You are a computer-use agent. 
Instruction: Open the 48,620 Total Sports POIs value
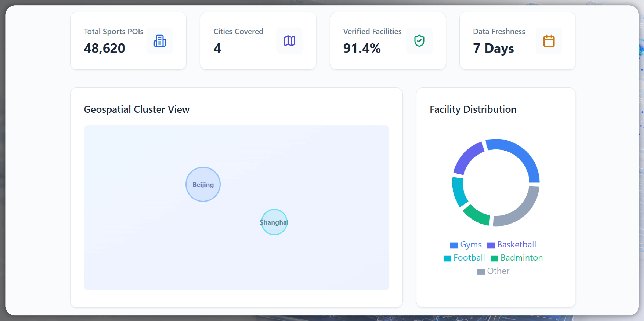point(104,48)
